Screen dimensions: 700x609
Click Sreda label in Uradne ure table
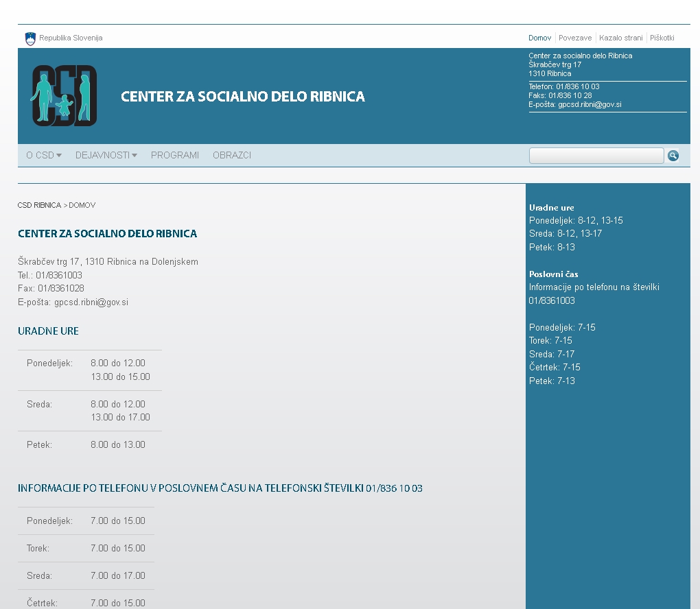[39, 404]
